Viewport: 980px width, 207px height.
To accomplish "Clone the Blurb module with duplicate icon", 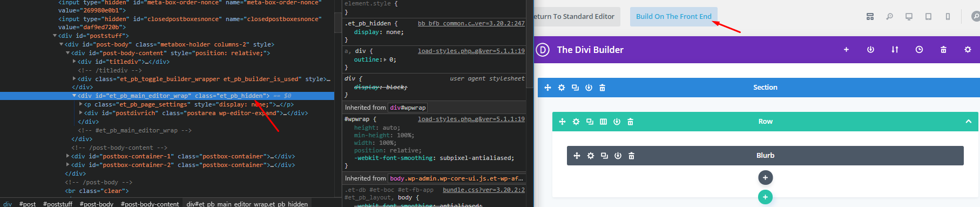I will [x=604, y=156].
